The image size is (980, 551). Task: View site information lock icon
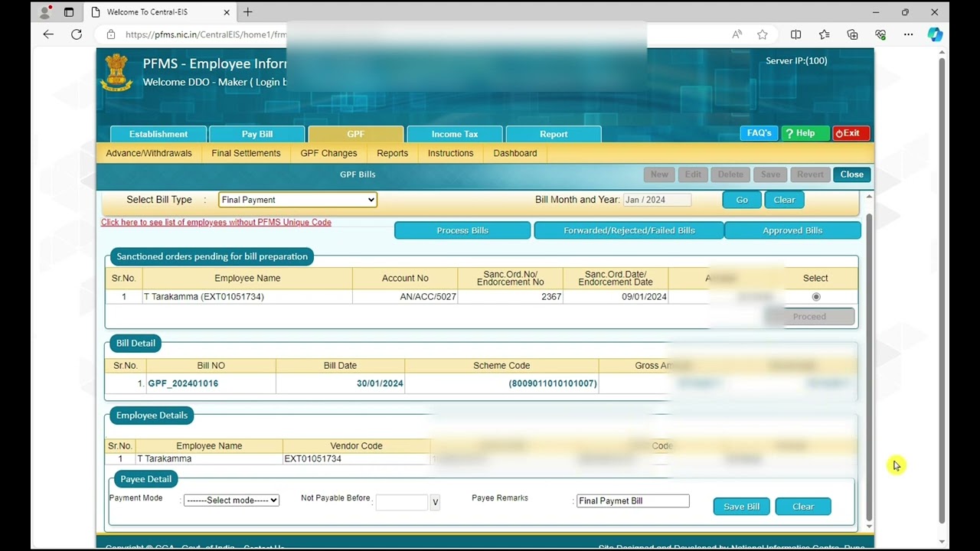(111, 34)
